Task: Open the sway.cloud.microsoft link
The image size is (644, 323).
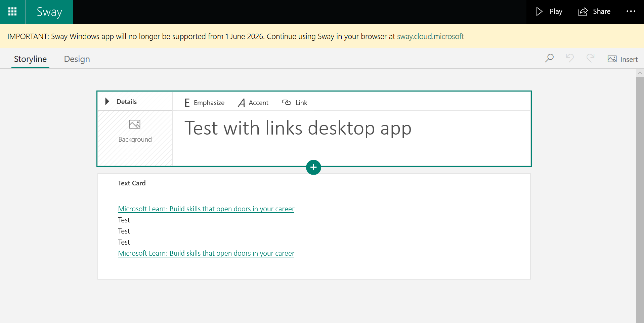Action: (x=430, y=36)
